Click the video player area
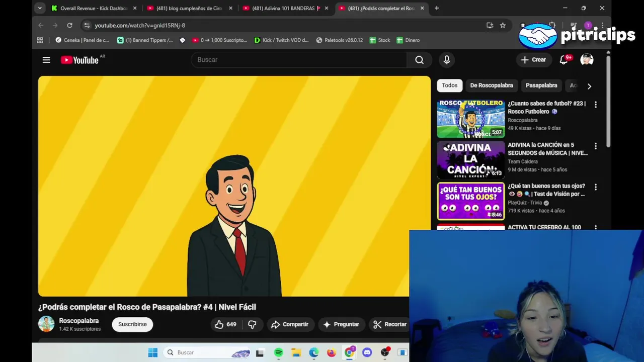 [x=234, y=186]
